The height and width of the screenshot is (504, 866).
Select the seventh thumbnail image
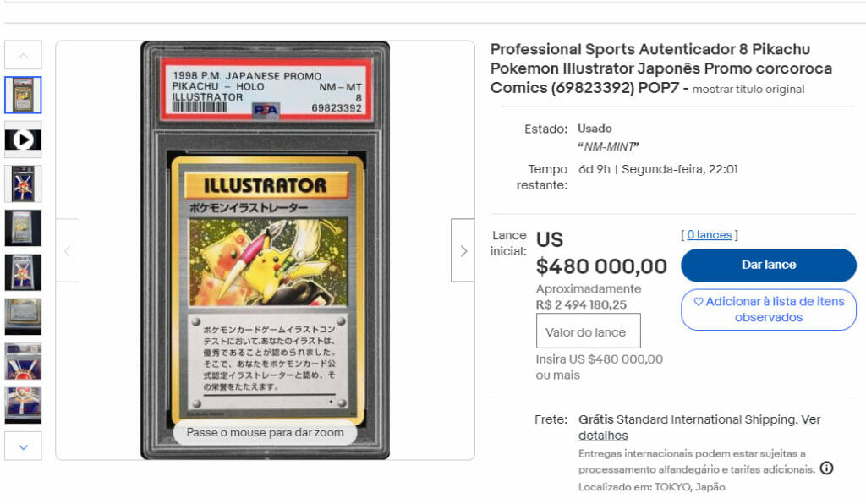tap(23, 362)
